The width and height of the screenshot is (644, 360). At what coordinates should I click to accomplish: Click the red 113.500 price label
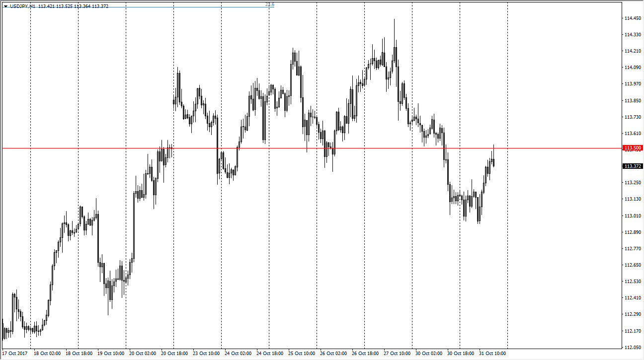point(632,148)
